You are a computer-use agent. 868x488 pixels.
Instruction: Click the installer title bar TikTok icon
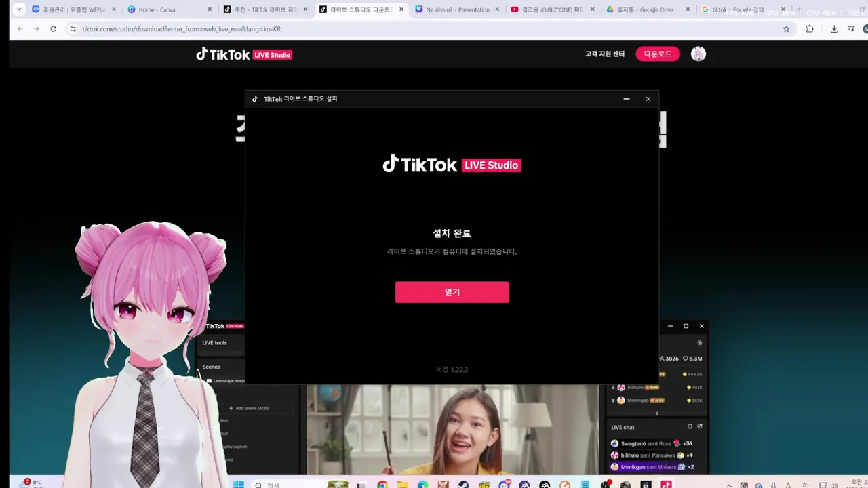point(255,99)
